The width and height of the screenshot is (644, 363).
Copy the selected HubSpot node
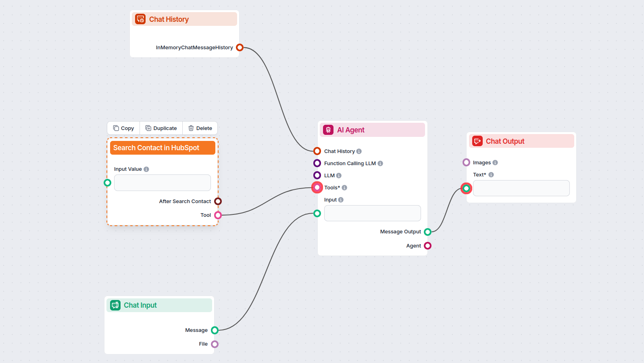coord(123,128)
